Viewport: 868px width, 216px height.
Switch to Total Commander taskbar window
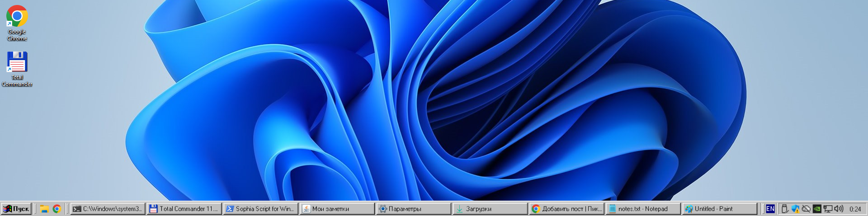pyautogui.click(x=184, y=209)
